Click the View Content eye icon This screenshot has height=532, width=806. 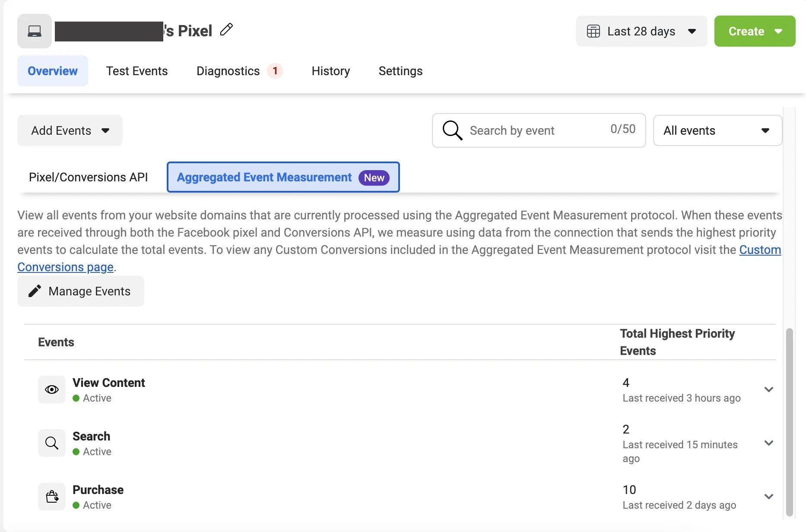52,389
